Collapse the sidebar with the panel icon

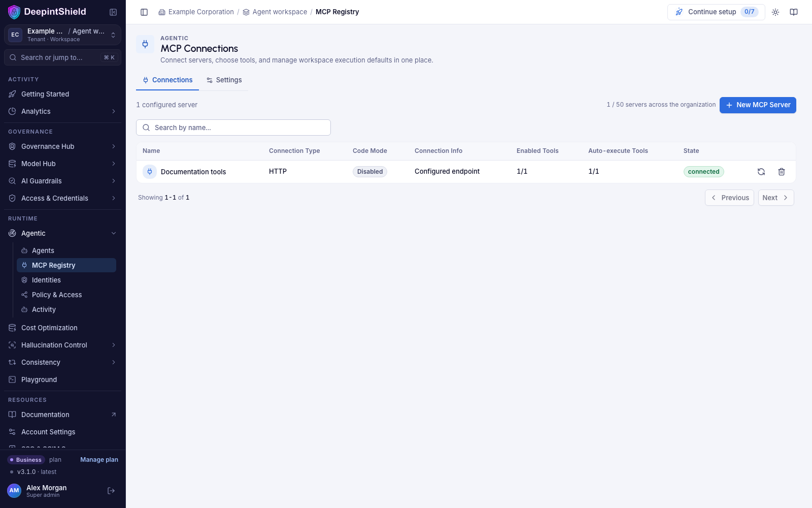coord(113,12)
